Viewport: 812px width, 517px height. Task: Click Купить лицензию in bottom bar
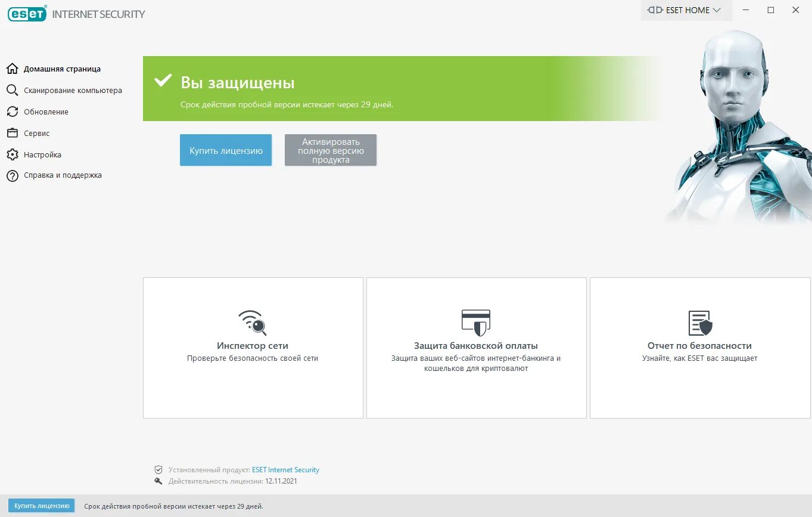[42, 506]
